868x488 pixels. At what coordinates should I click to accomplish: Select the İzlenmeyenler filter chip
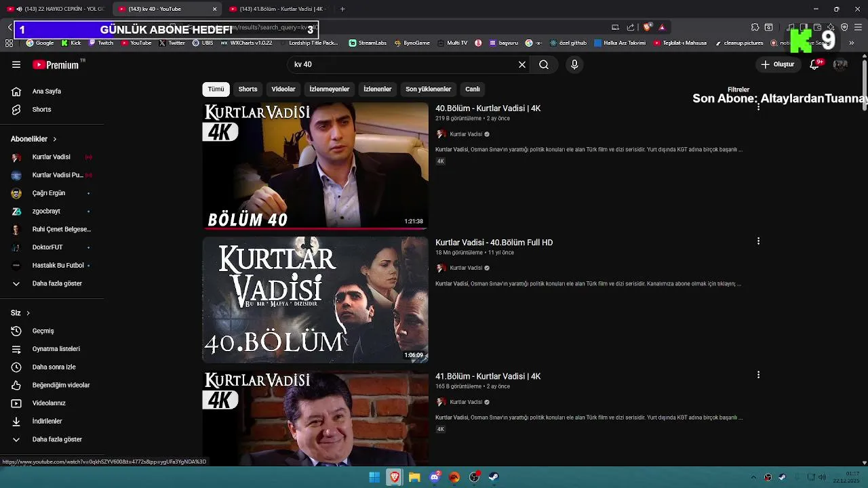coord(330,89)
